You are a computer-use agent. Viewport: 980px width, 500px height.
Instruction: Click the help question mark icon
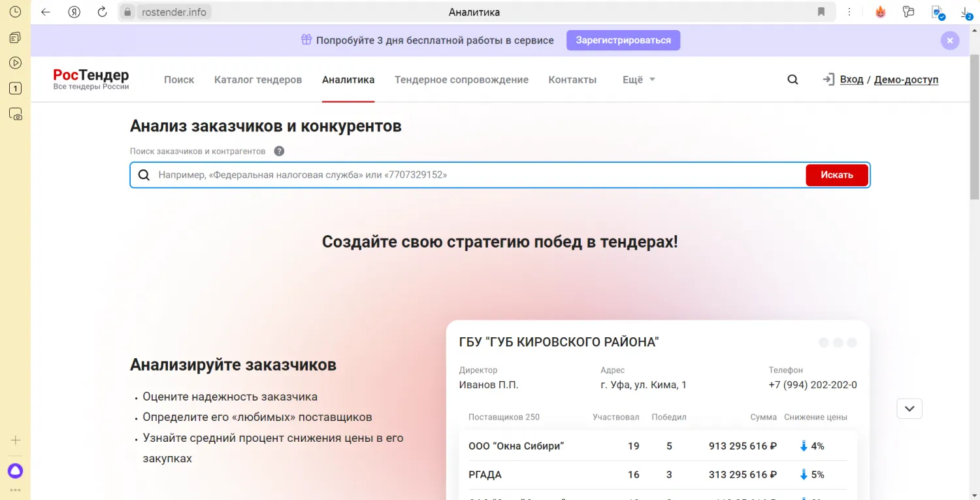point(279,151)
